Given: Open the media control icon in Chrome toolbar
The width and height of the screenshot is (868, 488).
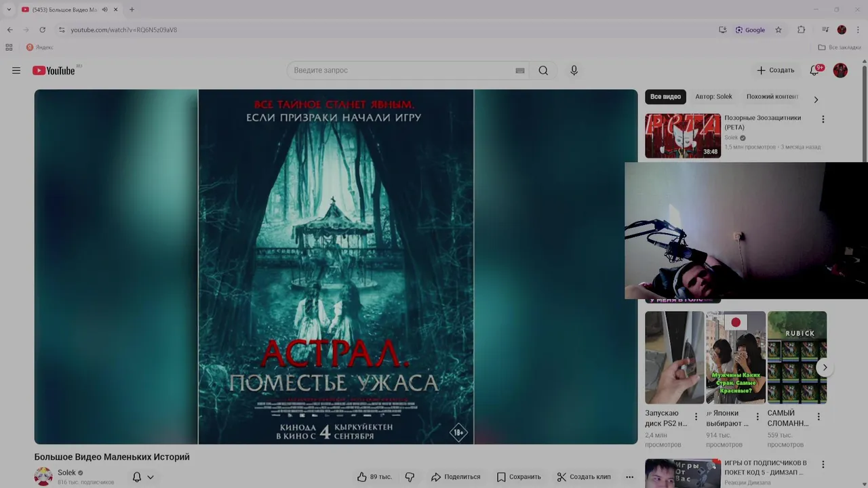Looking at the screenshot, I should coord(825,30).
